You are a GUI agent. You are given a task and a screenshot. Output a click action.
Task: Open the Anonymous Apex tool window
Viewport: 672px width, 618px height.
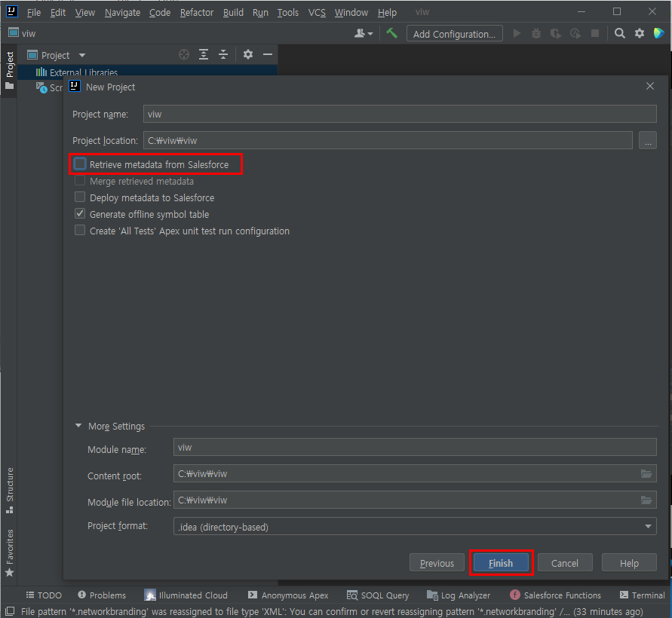(x=288, y=595)
